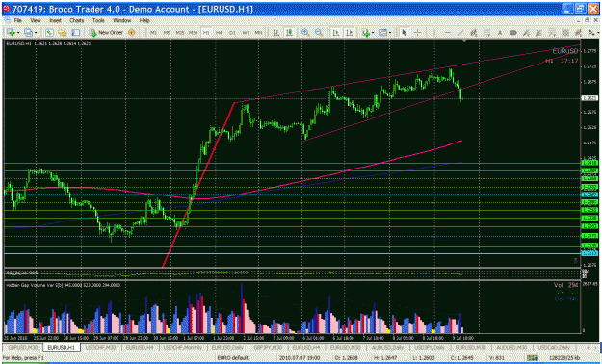Open the Data Window toolbar icon
The height and width of the screenshot is (364, 602).
[63, 33]
